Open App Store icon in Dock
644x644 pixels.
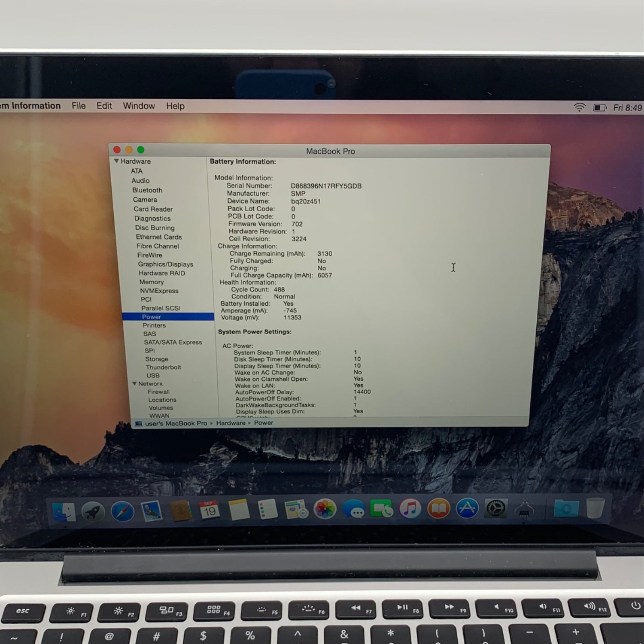click(467, 508)
